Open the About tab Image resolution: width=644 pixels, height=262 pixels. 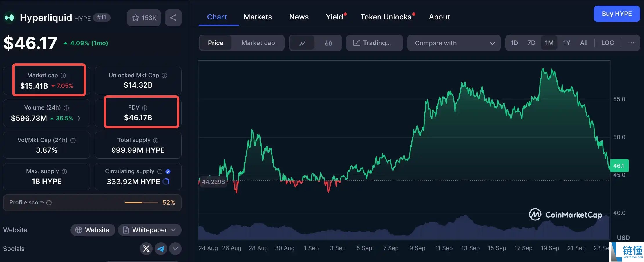(439, 17)
